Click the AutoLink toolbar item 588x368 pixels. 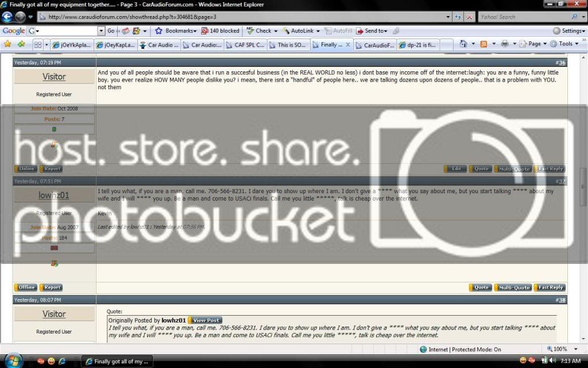click(x=301, y=31)
